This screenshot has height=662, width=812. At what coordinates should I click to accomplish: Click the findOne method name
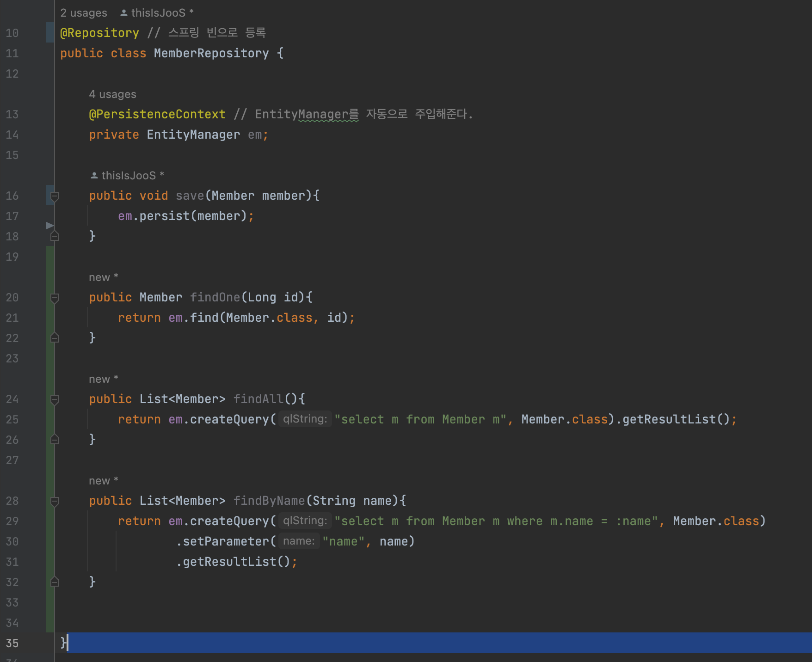tap(215, 297)
